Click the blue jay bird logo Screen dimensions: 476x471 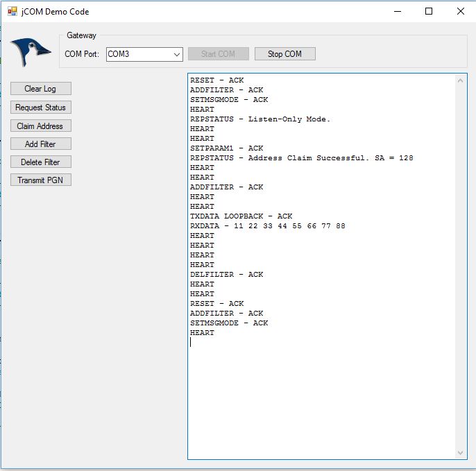(30, 51)
